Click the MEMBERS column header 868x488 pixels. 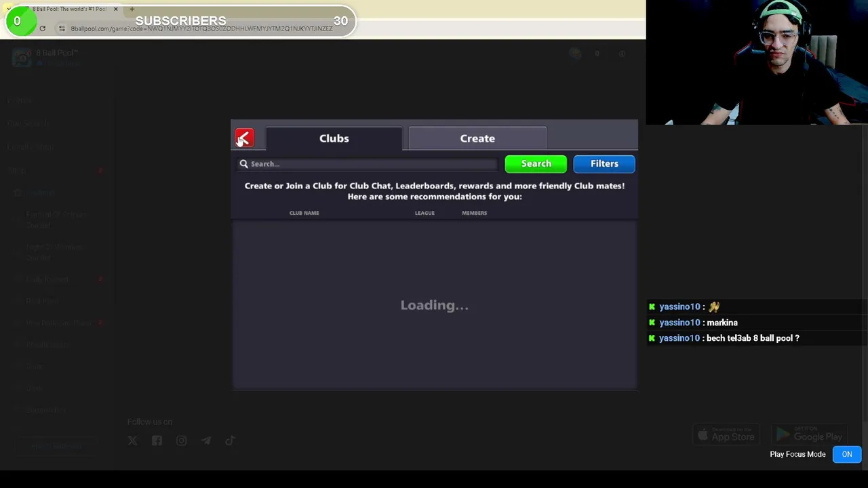[474, 213]
